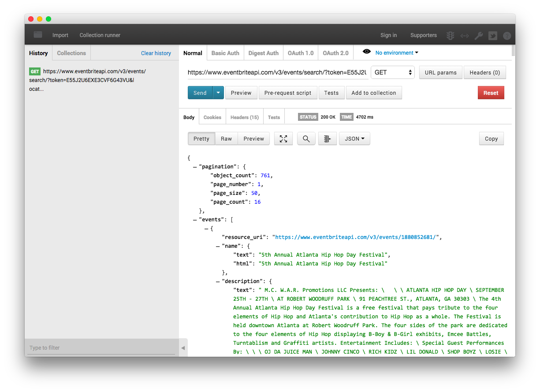
Task: Click the wrench settings icon
Action: tap(478, 36)
